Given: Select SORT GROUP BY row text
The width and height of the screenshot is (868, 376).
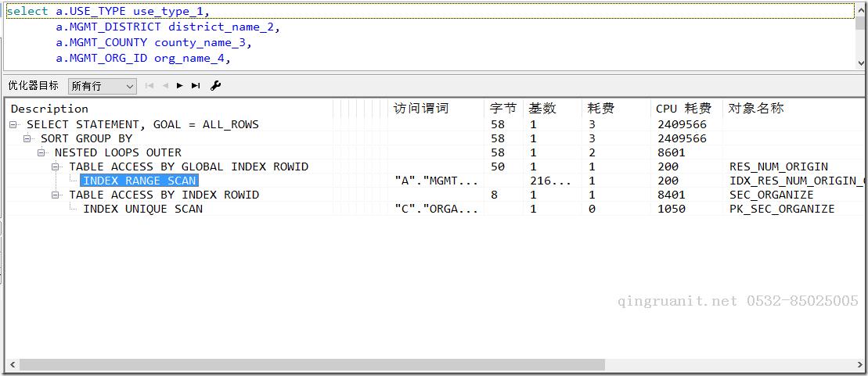Looking at the screenshot, I should click(87, 138).
